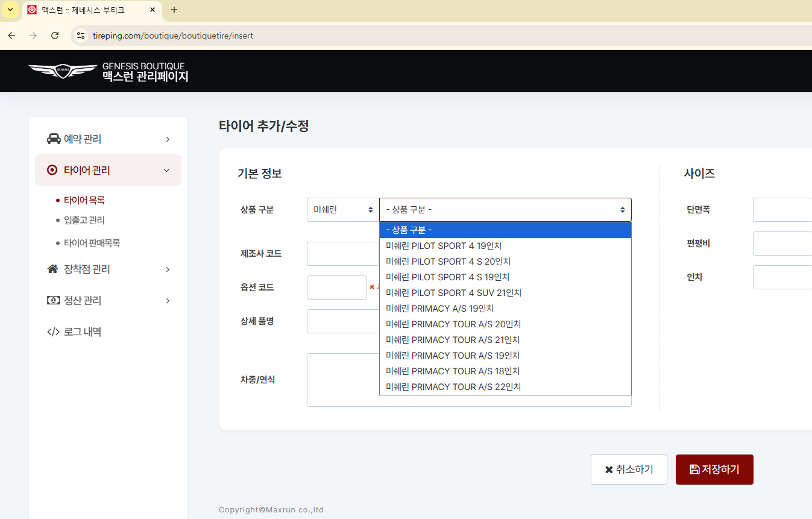Click the 맥스런 관리페이지 header title
Screen dimensions: 812x519
pyautogui.click(x=145, y=77)
